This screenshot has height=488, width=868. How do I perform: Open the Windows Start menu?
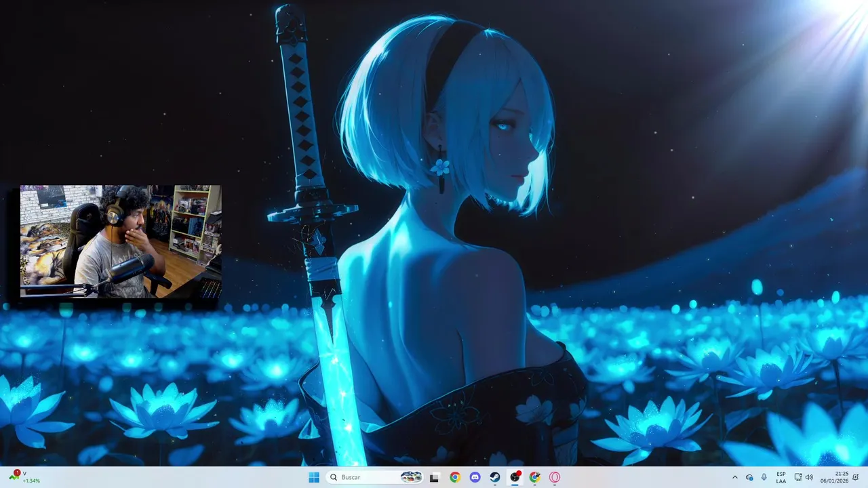click(x=314, y=477)
